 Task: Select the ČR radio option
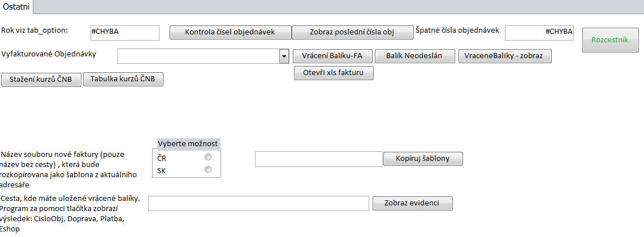(208, 158)
